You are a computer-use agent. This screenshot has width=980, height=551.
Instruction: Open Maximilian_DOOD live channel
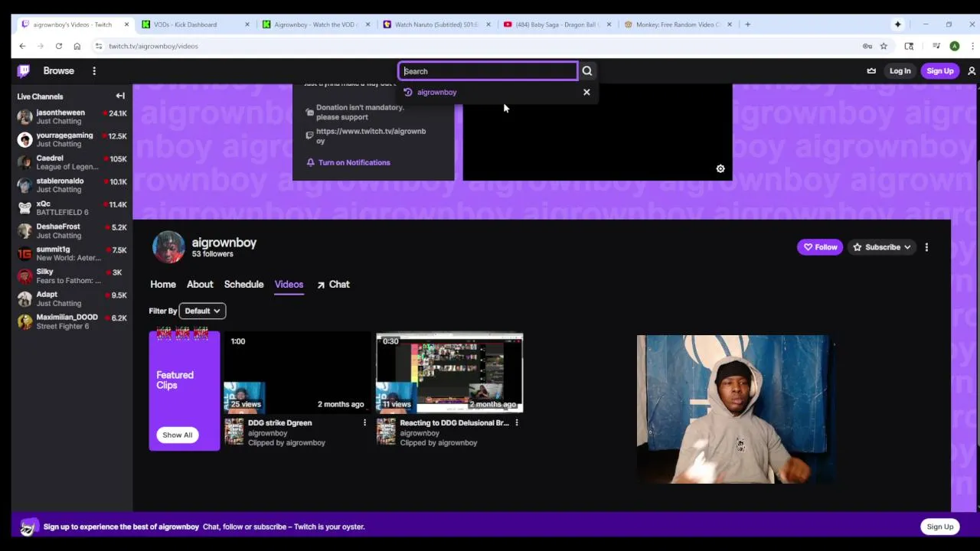point(72,321)
